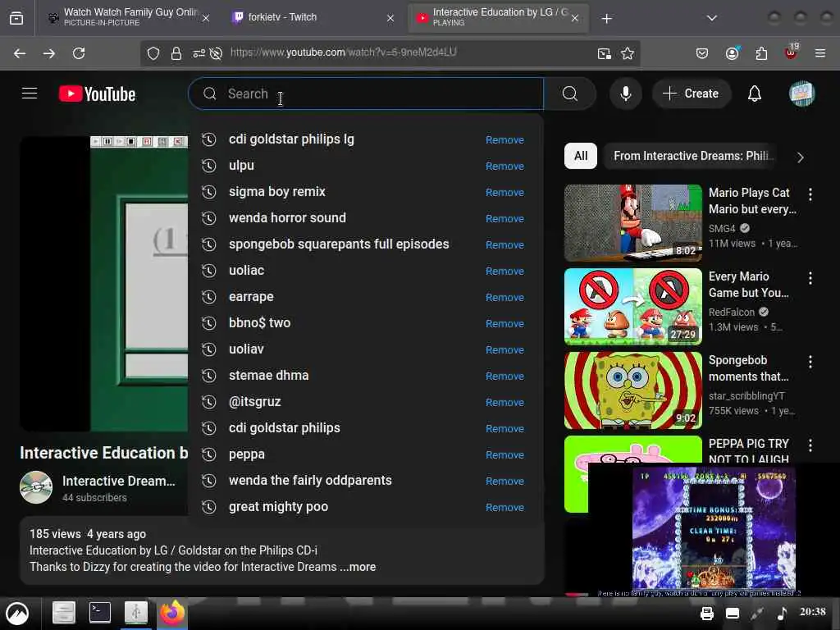This screenshot has width=840, height=630.
Task: Open more options for Spongebob moments video
Action: pyautogui.click(x=810, y=362)
